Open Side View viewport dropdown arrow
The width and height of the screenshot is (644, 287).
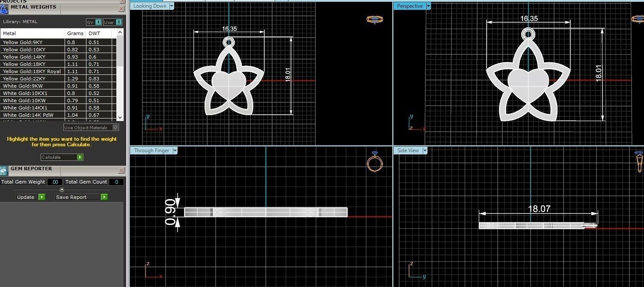click(x=425, y=151)
